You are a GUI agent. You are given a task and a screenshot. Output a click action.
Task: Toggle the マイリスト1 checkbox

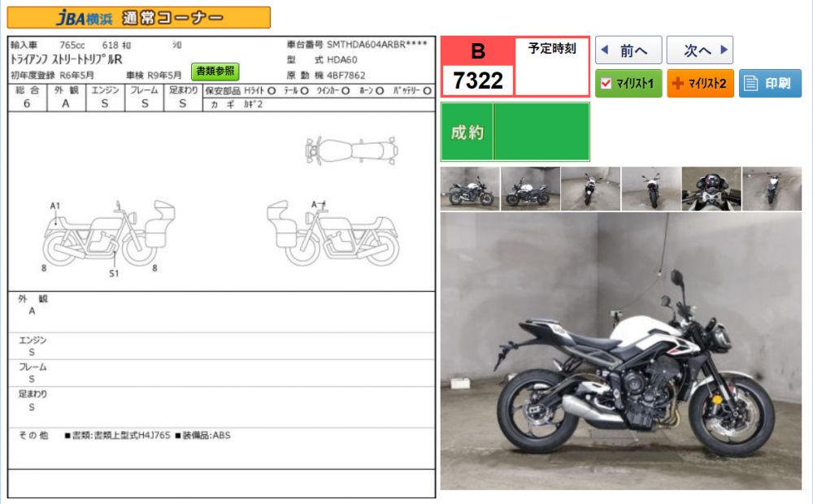click(x=606, y=83)
